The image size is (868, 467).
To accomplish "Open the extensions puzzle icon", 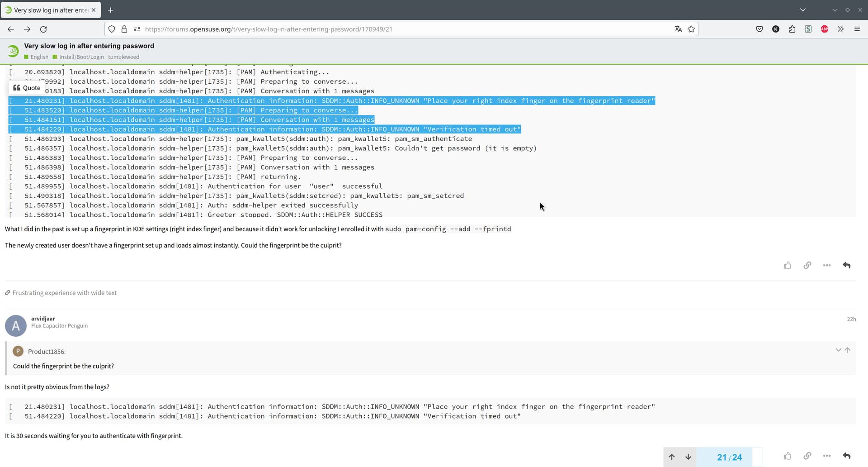I will click(792, 29).
